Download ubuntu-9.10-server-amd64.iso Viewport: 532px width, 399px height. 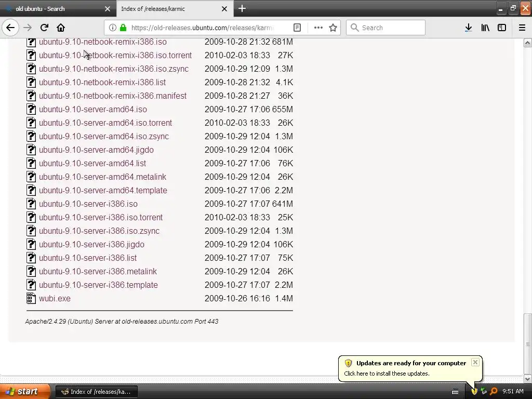tap(92, 109)
